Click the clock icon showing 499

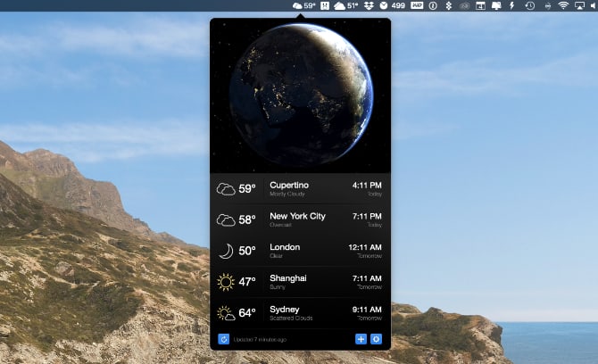point(393,5)
